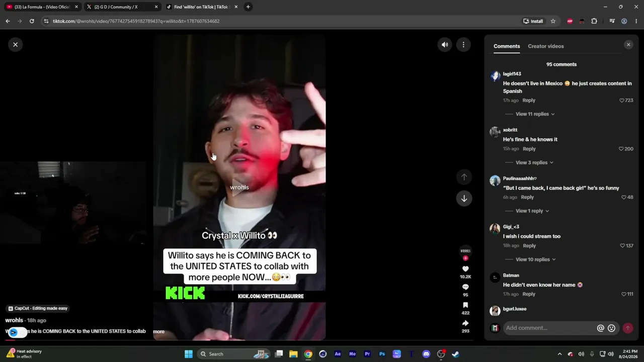644x362 pixels.
Task: Click the tiktok.com address bar
Action: click(282, 21)
